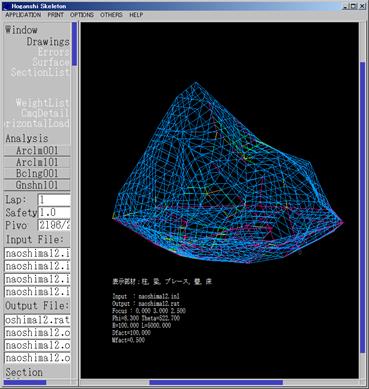Open the APPLICATION menu
Screen dimensions: 369x389
click(x=23, y=15)
